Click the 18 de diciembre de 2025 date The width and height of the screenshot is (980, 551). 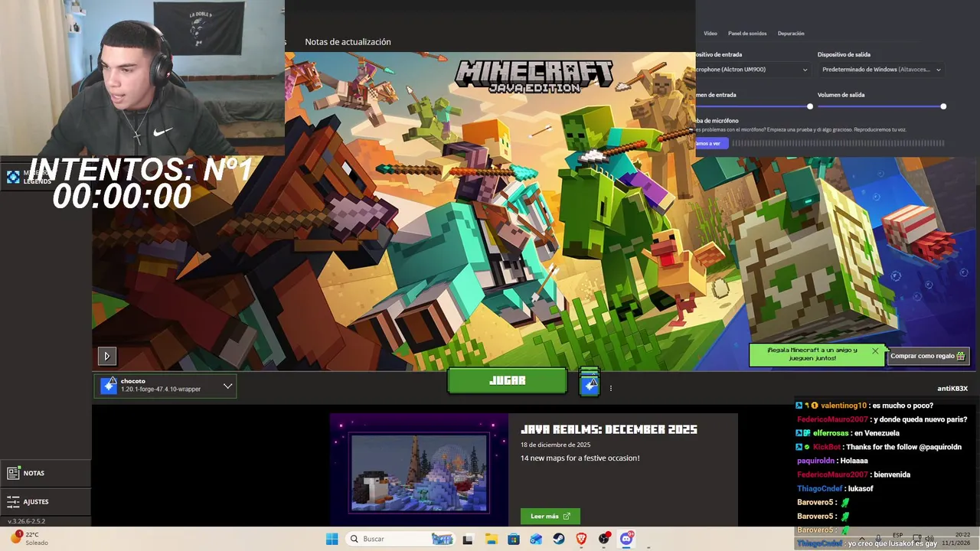[x=555, y=445]
